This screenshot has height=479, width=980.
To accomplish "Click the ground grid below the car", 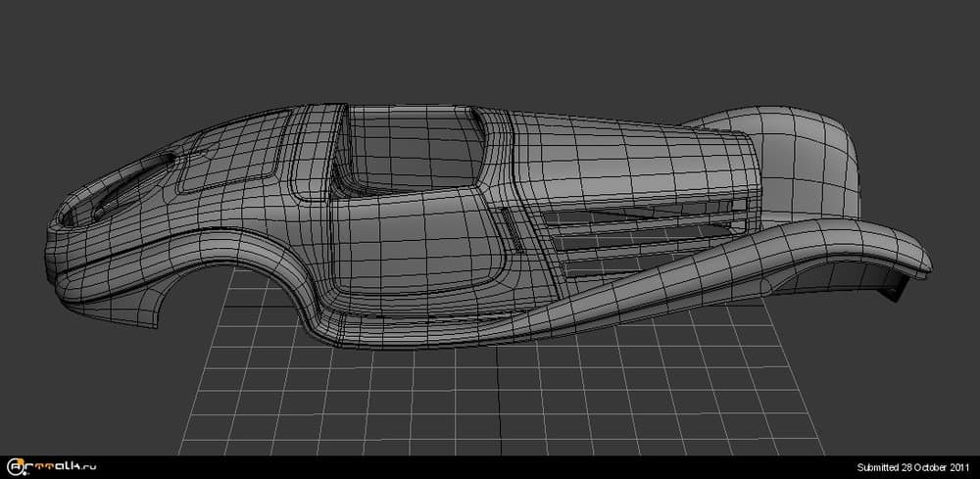I will click(x=490, y=392).
